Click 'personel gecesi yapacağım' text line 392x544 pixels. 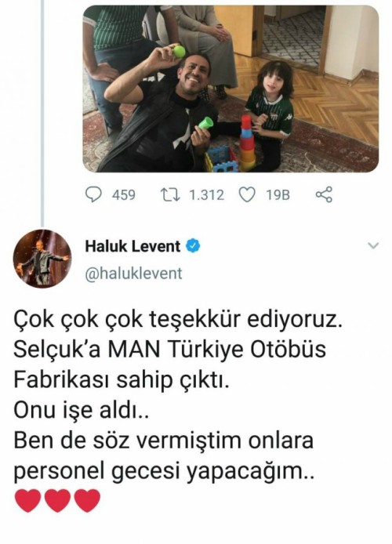click(x=164, y=471)
